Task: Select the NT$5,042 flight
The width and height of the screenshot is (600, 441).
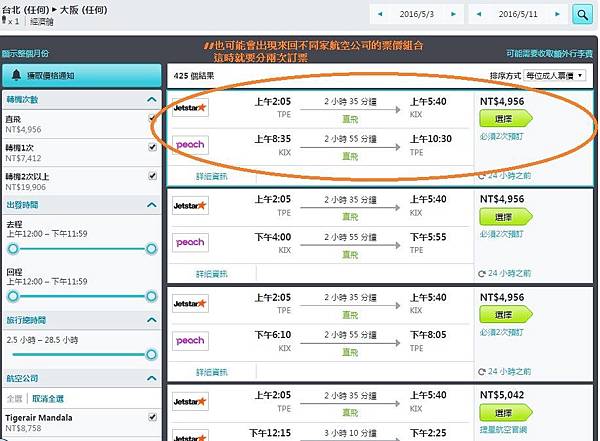Action: click(x=505, y=413)
